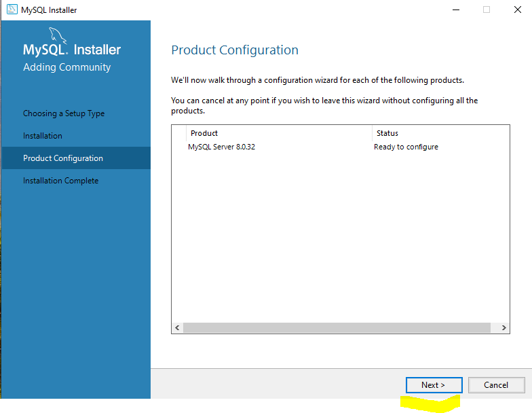This screenshot has width=532, height=413.
Task: Click the left scroll arrow
Action: (177, 327)
